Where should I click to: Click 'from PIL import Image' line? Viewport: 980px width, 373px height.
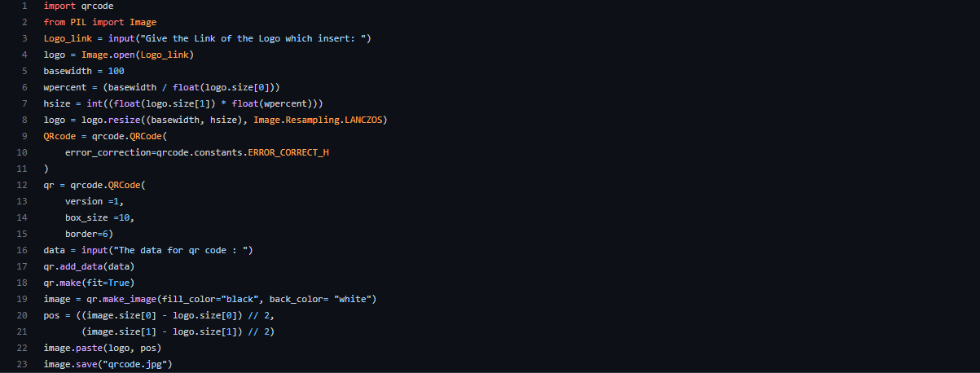tap(100, 22)
